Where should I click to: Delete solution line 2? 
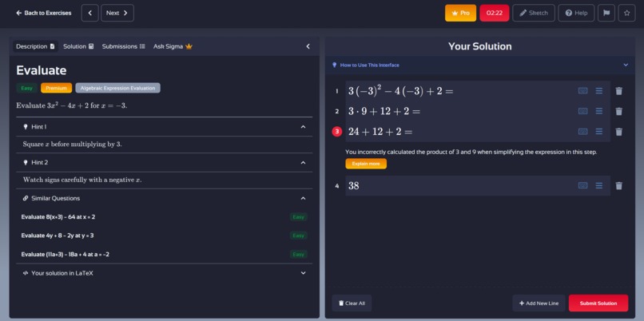[x=619, y=112]
